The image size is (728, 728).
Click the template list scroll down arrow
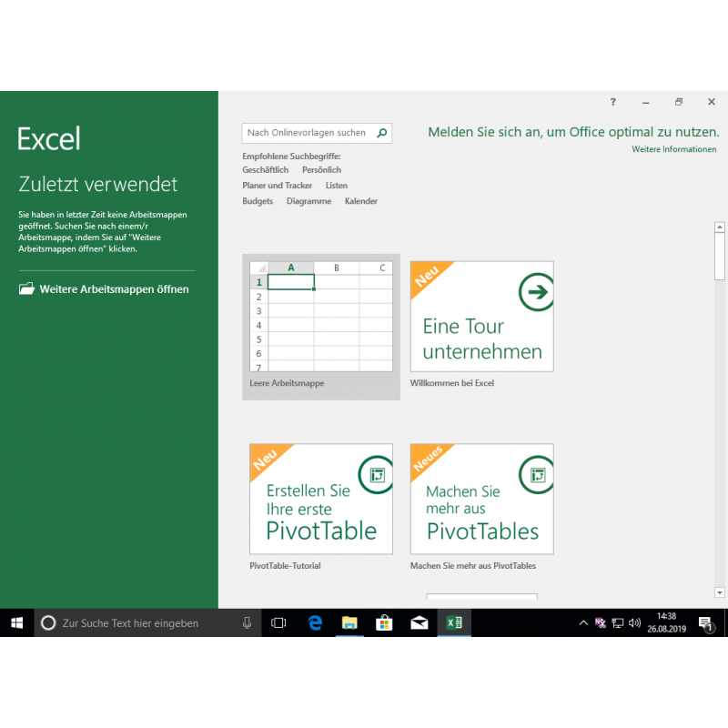[x=719, y=592]
